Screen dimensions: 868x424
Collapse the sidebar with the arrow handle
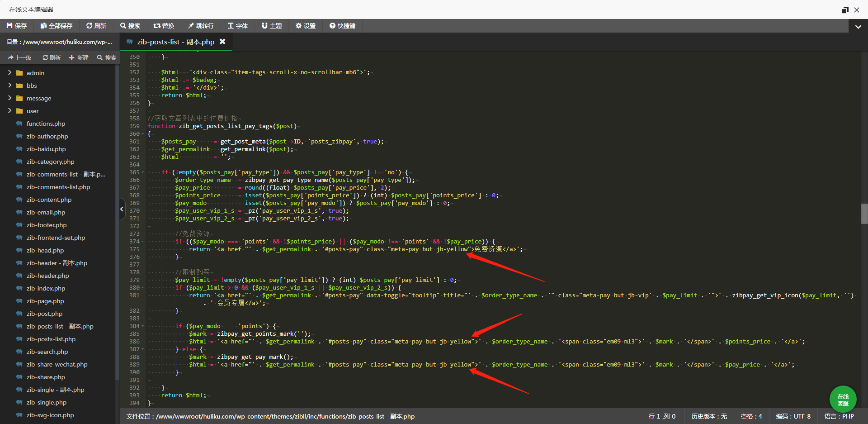[122, 209]
